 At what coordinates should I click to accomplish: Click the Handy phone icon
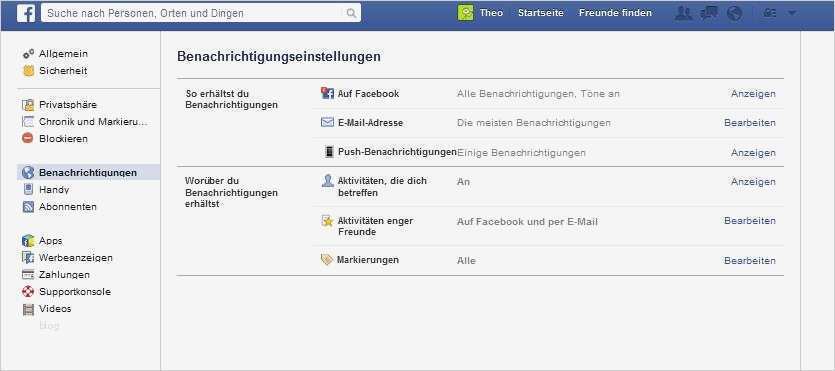tap(28, 189)
